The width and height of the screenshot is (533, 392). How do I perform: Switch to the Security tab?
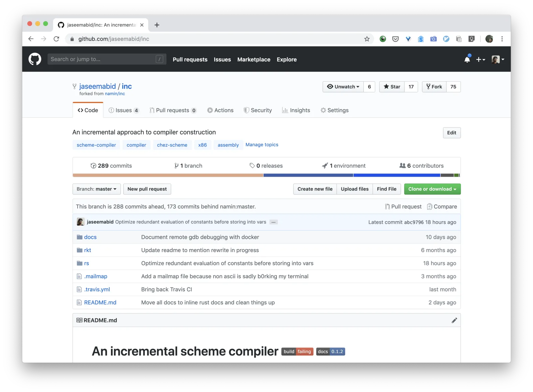point(258,110)
